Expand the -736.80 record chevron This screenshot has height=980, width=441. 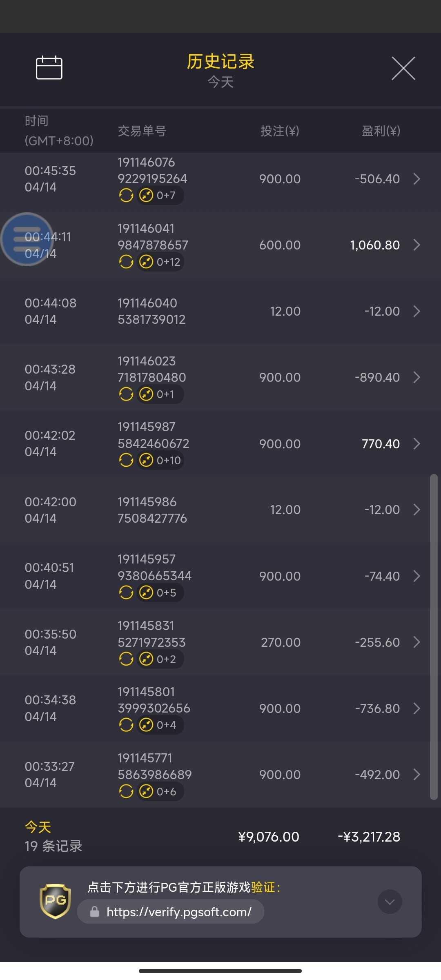(416, 708)
